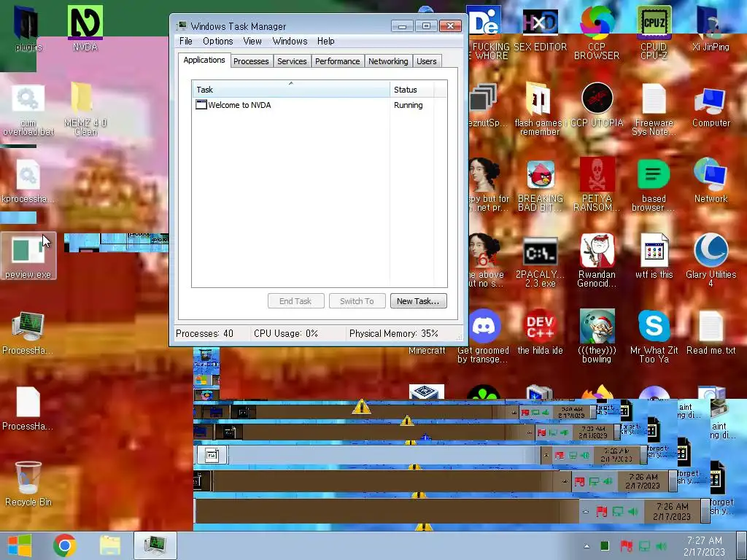Open the (((they))) bowling game icon
This screenshot has width=747, height=560.
597,336
